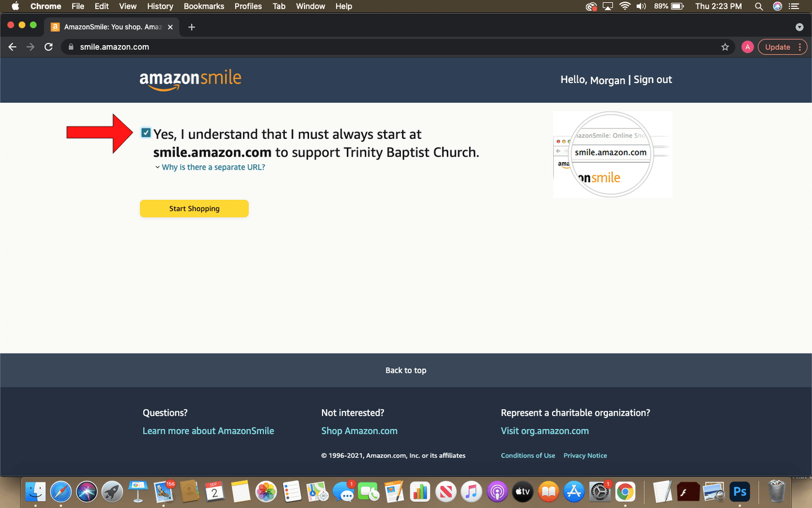
Task: Open the Shop Amazon.com link
Action: coord(360,431)
